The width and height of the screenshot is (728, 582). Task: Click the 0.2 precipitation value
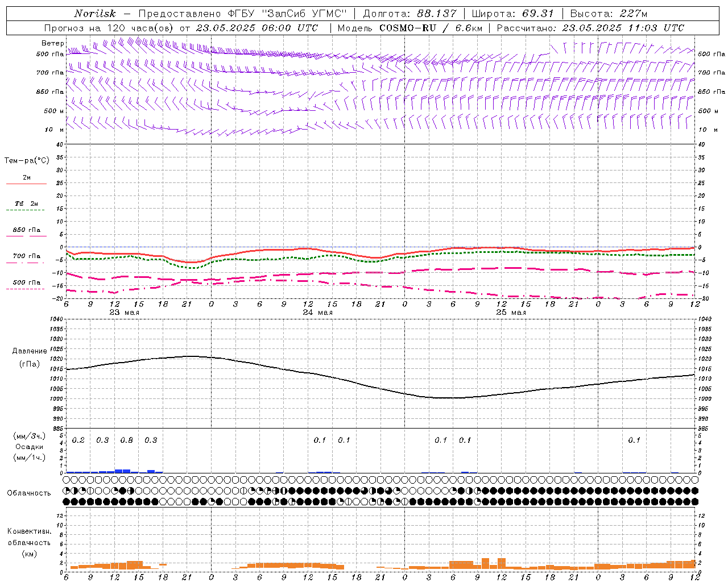pos(78,440)
